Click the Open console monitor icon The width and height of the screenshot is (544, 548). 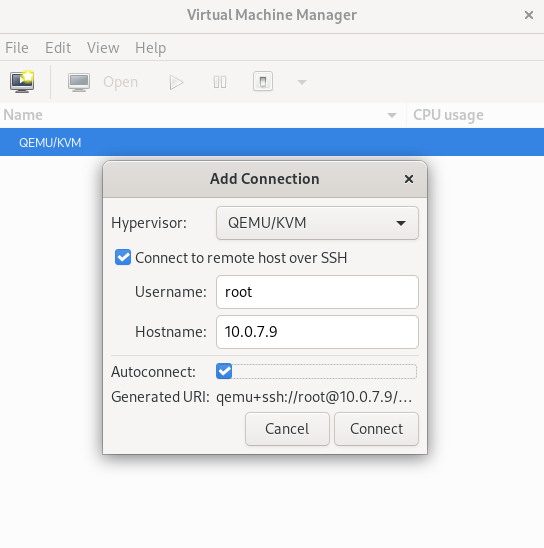[x=79, y=82]
